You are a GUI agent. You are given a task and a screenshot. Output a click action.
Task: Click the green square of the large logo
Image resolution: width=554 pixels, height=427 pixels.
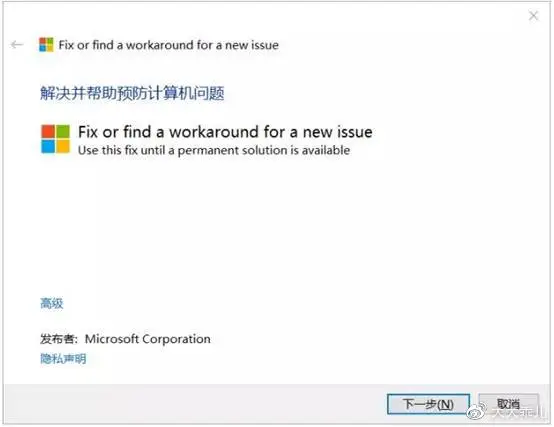coord(63,131)
